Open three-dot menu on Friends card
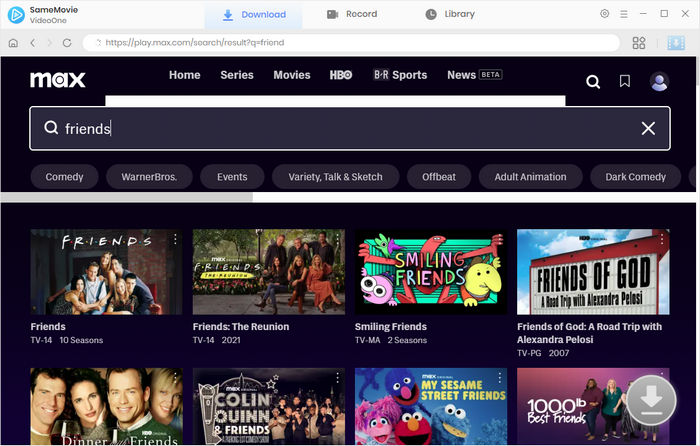Image resolution: width=700 pixels, height=446 pixels. tap(175, 239)
